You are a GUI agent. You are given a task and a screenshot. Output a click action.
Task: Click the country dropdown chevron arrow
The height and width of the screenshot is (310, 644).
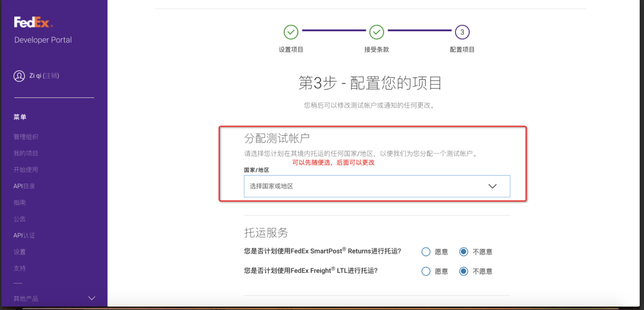point(492,186)
